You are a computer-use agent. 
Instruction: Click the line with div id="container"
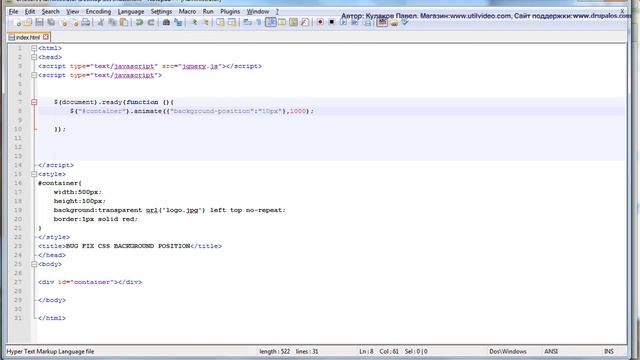(x=90, y=282)
